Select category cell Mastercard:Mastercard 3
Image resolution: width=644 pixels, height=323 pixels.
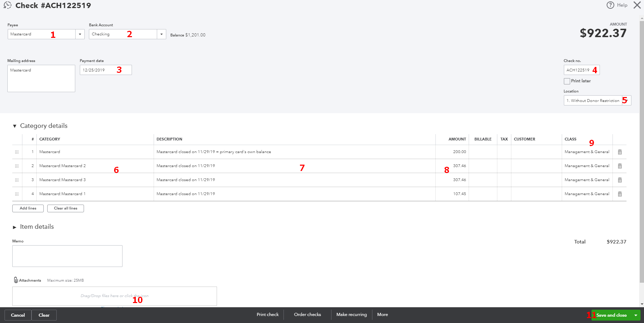click(95, 180)
